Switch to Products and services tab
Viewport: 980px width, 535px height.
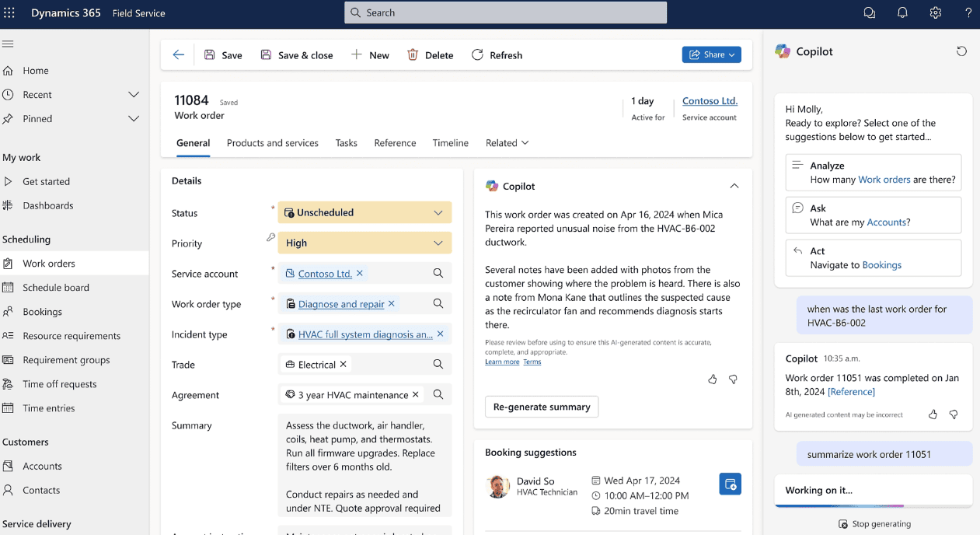tap(273, 143)
